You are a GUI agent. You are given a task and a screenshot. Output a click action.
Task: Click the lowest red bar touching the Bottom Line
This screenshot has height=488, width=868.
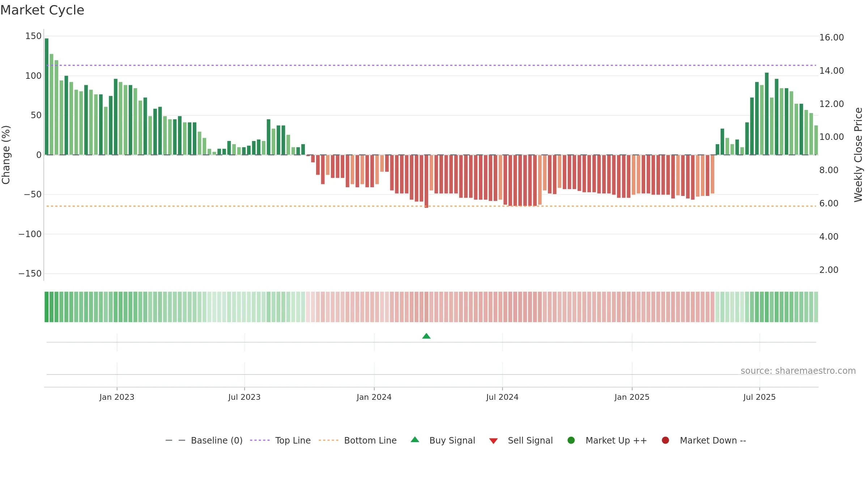[426, 181]
